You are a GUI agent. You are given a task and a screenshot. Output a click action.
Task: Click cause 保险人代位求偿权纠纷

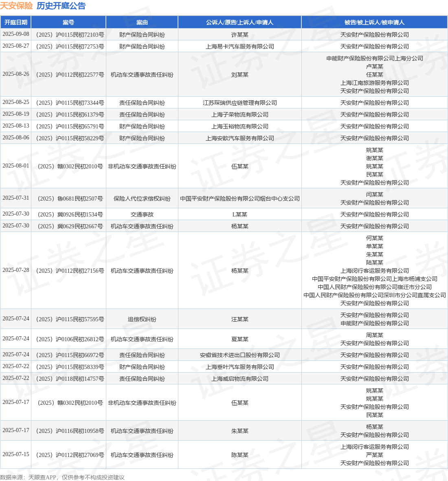tap(142, 199)
